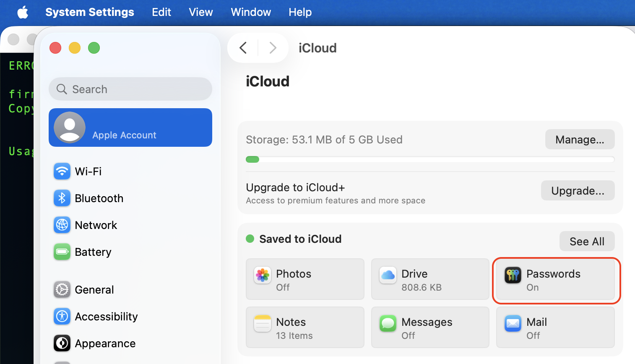Open the Passwords iCloud tile
This screenshot has width=635, height=364.
555,280
